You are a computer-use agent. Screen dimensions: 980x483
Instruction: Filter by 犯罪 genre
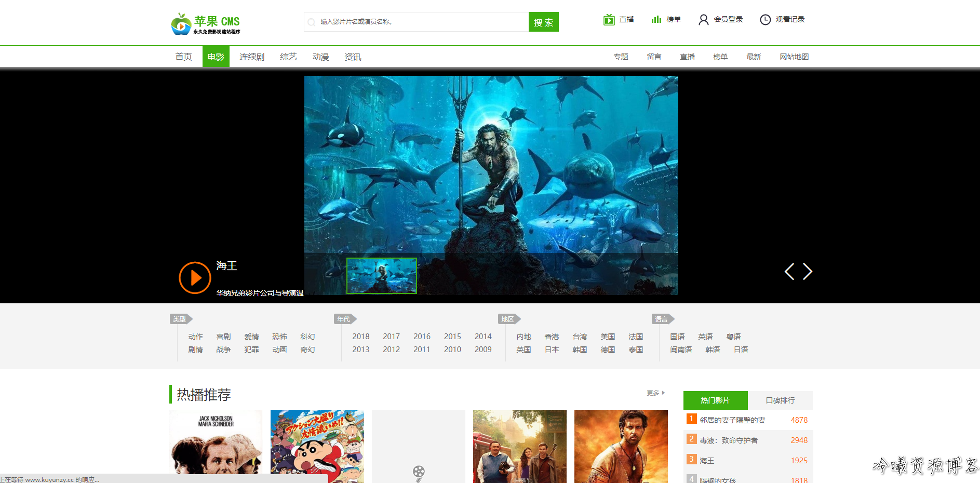tap(251, 350)
